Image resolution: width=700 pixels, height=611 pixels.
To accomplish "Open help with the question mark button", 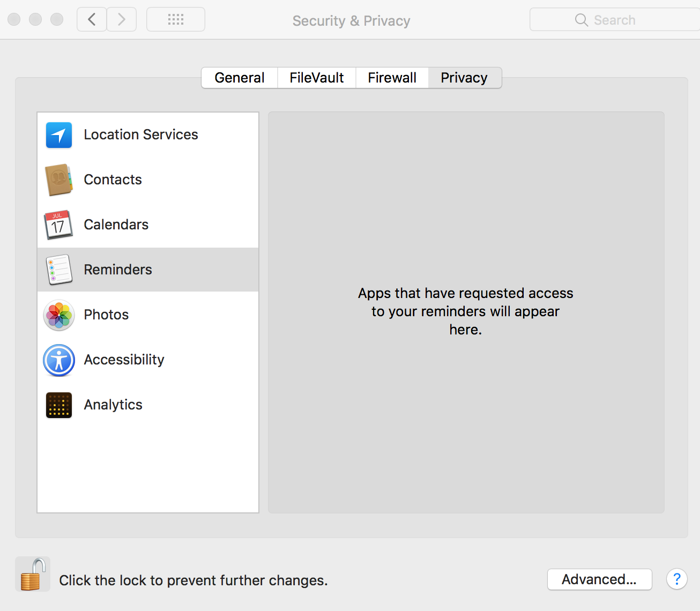I will pyautogui.click(x=677, y=579).
